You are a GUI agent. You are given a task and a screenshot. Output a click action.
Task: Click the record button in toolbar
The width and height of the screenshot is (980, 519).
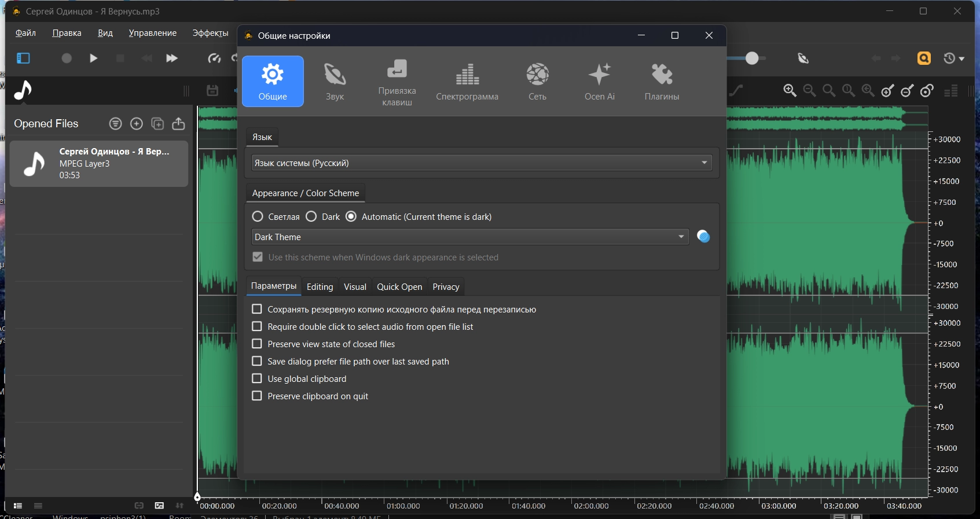[x=67, y=58]
